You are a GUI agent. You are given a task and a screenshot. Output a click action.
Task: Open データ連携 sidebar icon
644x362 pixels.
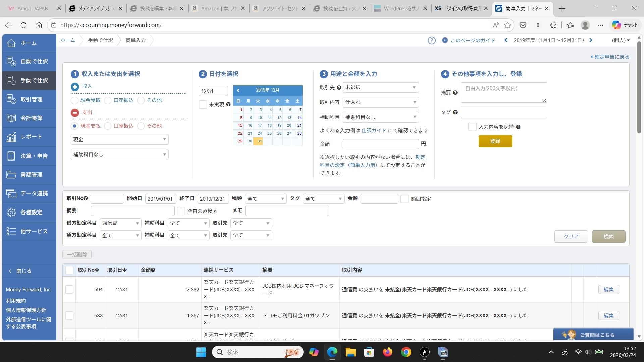point(11,193)
